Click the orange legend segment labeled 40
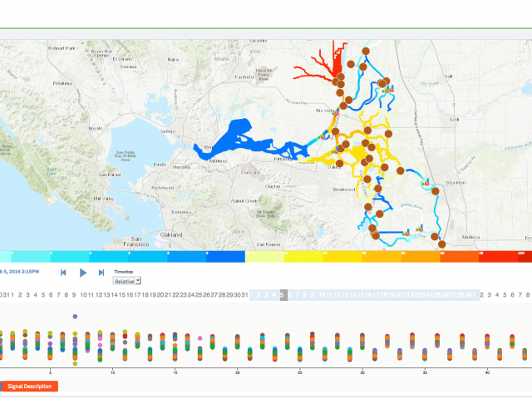The width and height of the screenshot is (532, 399). tap(460, 257)
